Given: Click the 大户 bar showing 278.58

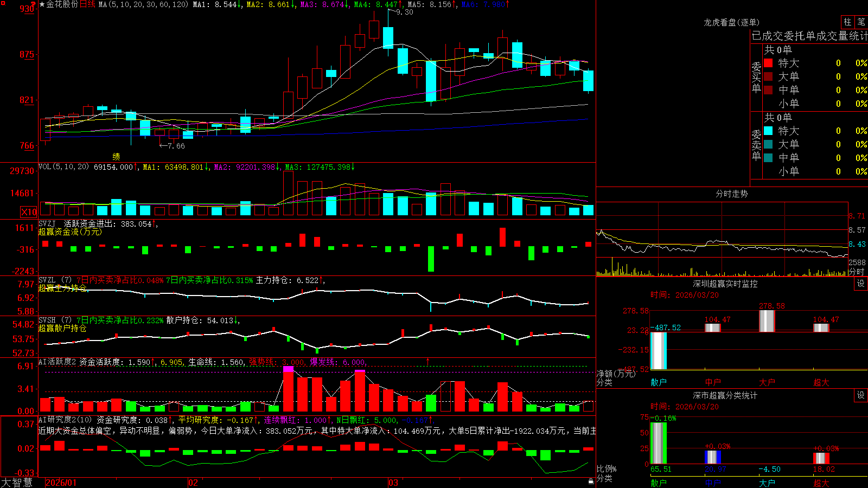Looking at the screenshot, I should 767,321.
